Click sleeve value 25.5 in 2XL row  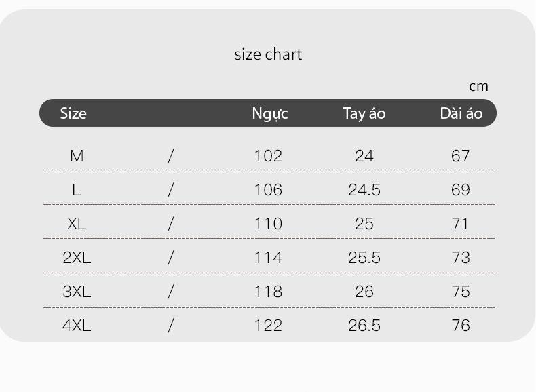click(364, 258)
